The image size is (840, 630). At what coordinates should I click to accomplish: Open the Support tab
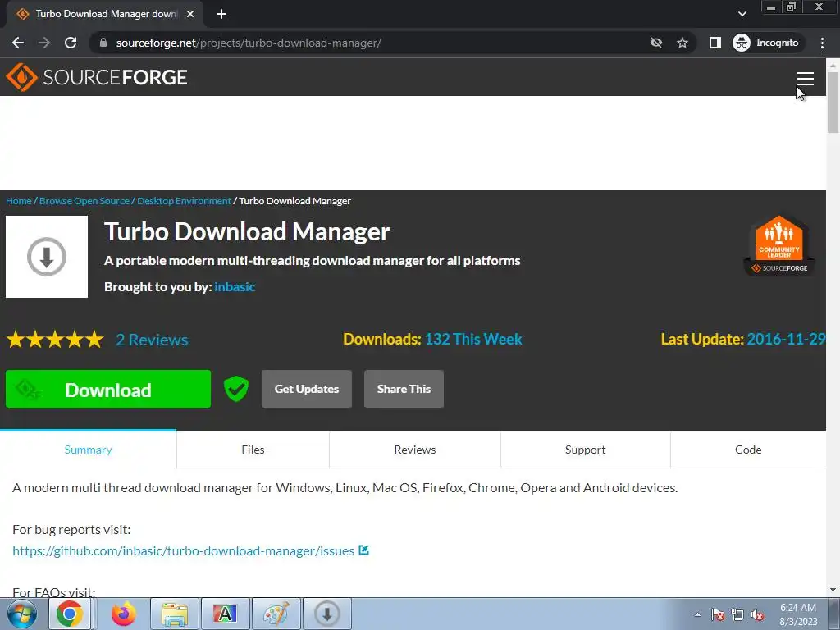click(585, 450)
